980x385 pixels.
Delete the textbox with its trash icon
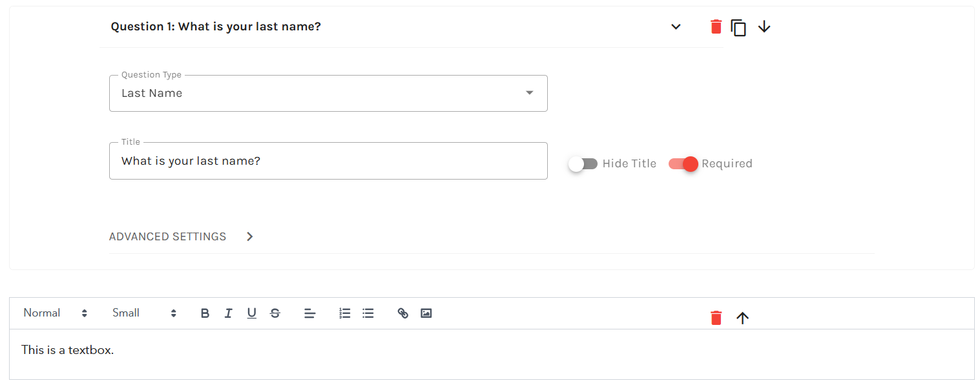pyautogui.click(x=716, y=318)
